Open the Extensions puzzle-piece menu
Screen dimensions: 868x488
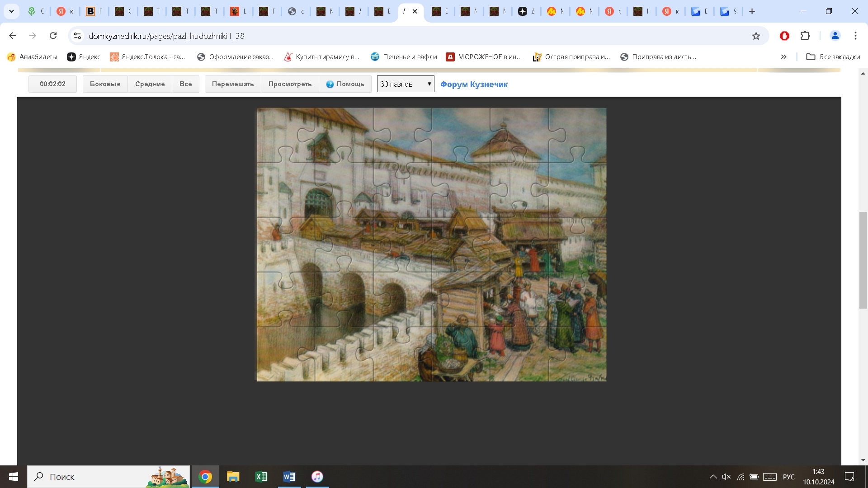click(805, 36)
